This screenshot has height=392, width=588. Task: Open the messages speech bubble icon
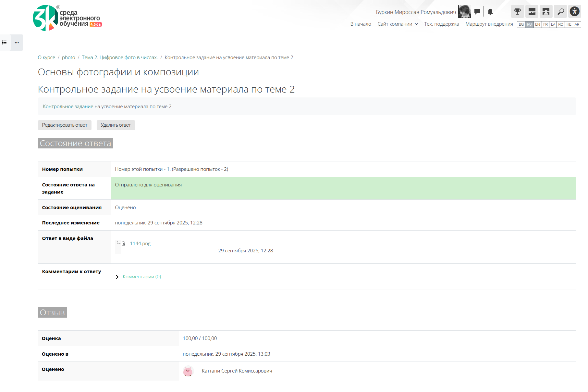(x=477, y=12)
